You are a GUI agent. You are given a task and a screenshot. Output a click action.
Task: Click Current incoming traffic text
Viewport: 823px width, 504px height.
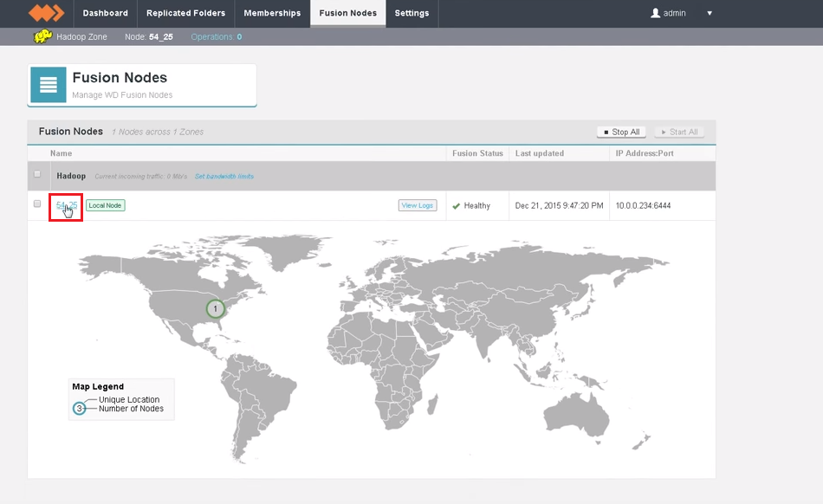(140, 176)
